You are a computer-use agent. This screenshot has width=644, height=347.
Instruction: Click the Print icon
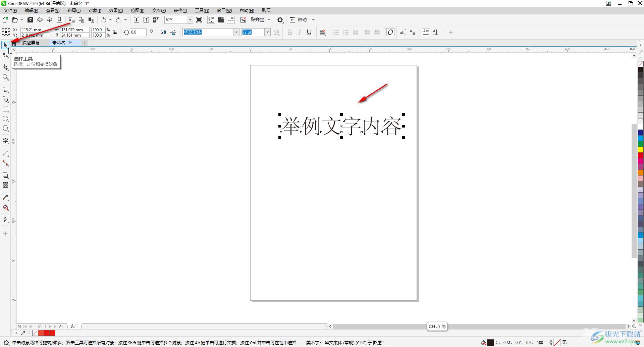pos(59,20)
